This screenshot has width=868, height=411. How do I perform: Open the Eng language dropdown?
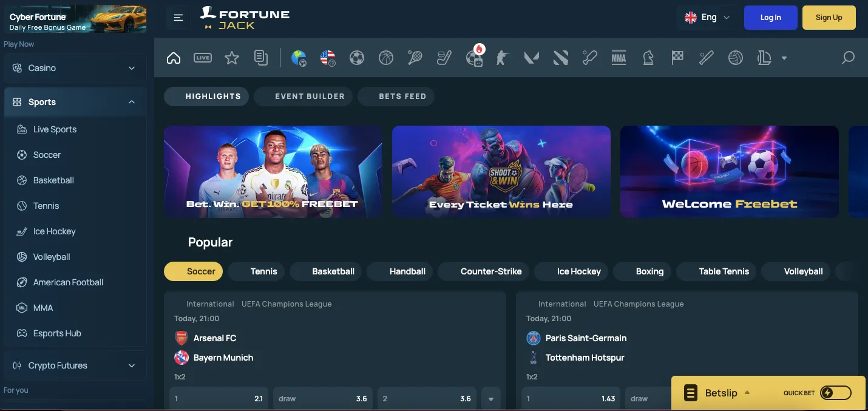click(707, 18)
